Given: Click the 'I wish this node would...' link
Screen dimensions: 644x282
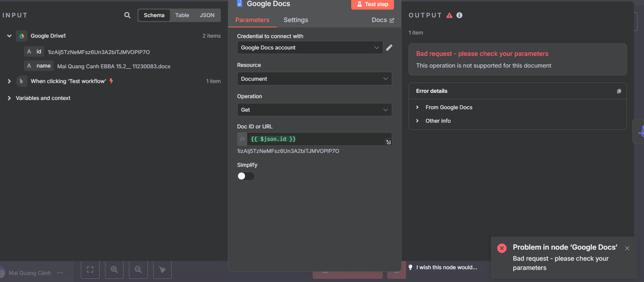Looking at the screenshot, I should [447, 267].
